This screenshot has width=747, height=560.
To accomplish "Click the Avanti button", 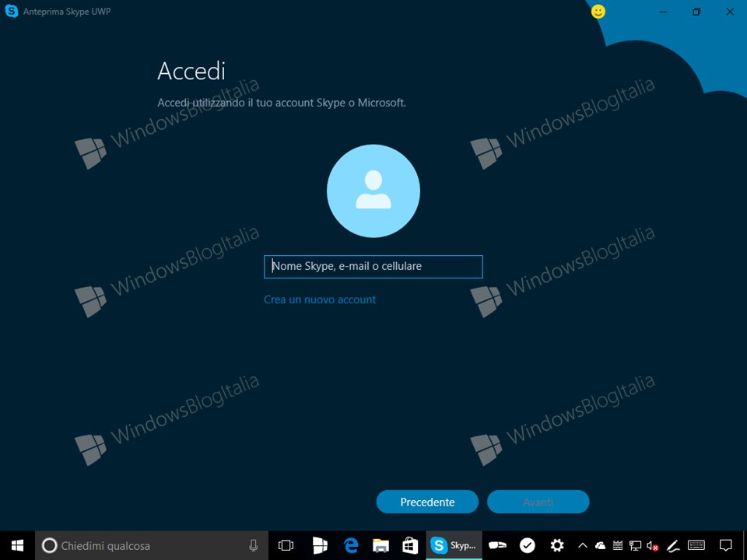I will click(x=538, y=502).
